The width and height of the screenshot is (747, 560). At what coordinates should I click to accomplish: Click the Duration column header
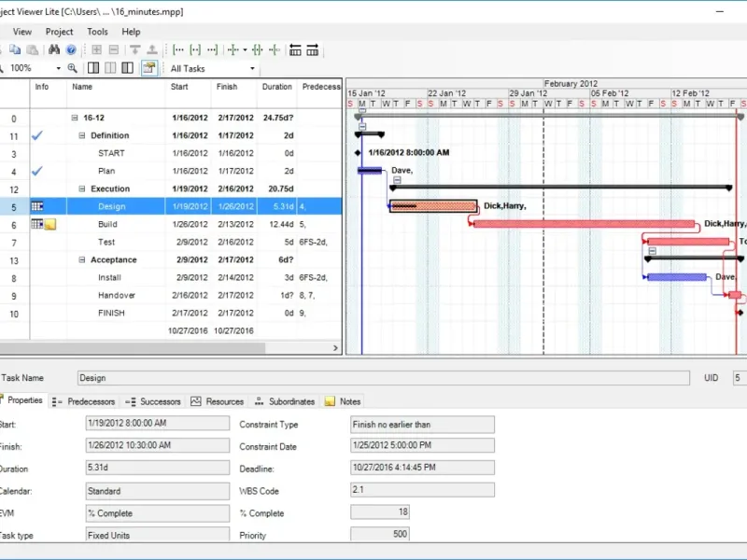pos(276,87)
